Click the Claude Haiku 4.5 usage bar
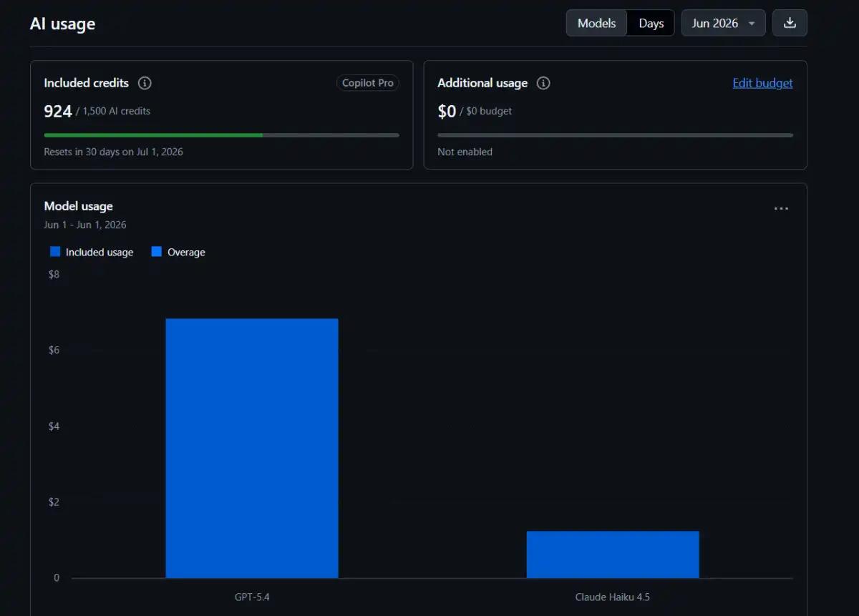The width and height of the screenshot is (859, 616). coord(613,554)
